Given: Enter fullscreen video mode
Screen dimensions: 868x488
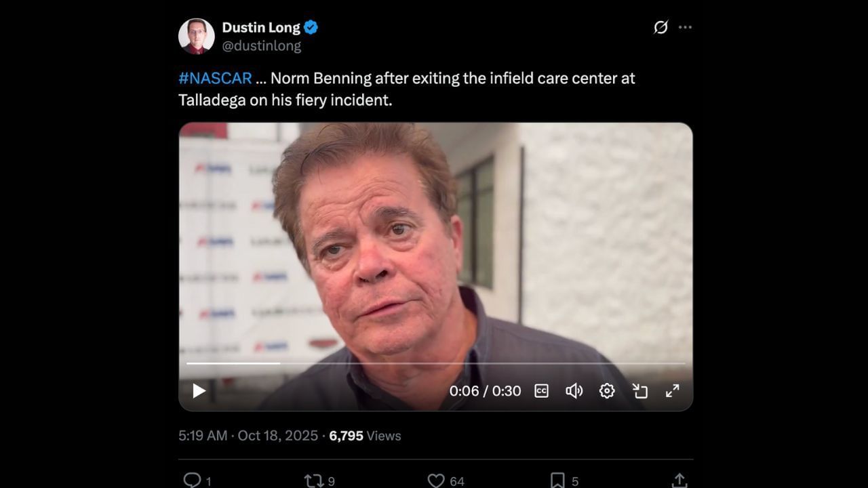Looking at the screenshot, I should point(672,391).
